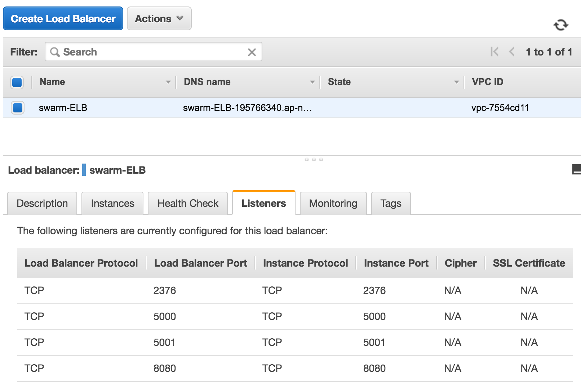581x392 pixels.
Task: Open DNS name column dropdown arrow
Action: click(312, 82)
